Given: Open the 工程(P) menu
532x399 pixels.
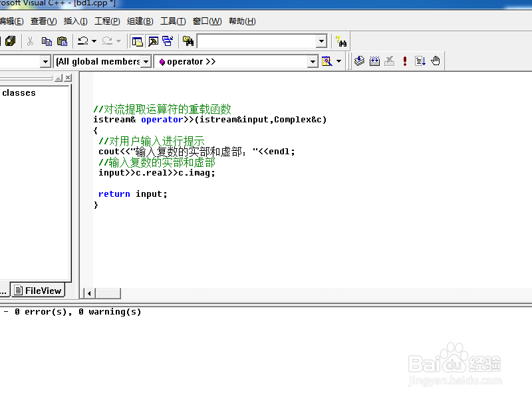Looking at the screenshot, I should (107, 21).
